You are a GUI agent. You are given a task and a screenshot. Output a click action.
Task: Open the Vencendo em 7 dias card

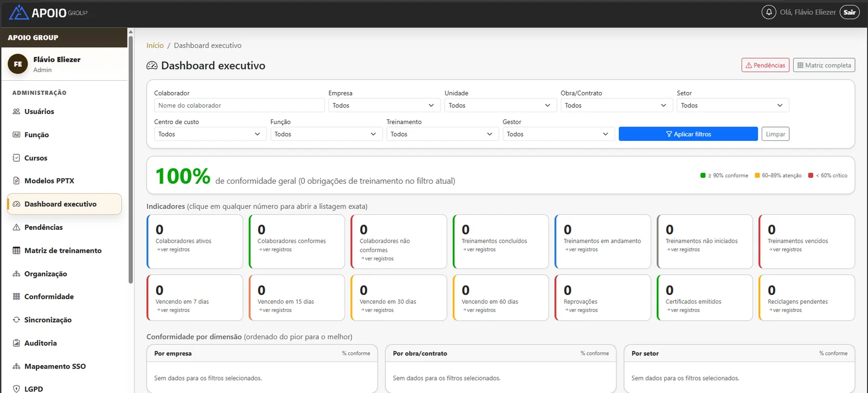195,298
